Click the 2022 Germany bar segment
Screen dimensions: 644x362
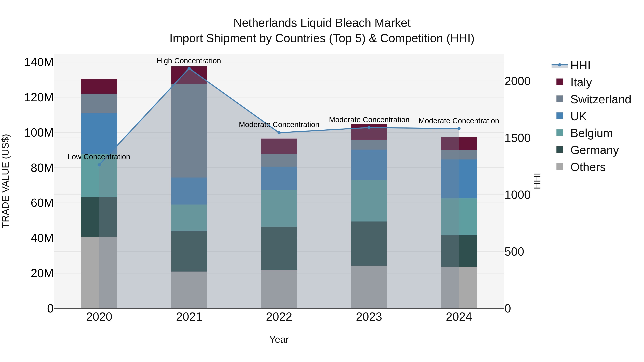point(279,248)
